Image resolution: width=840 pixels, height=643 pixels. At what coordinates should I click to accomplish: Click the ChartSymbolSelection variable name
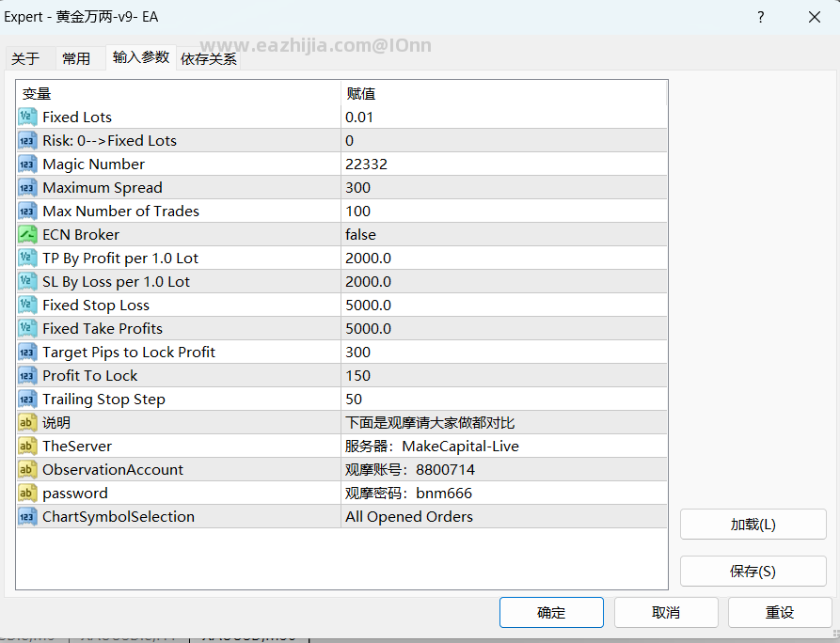pos(119,517)
